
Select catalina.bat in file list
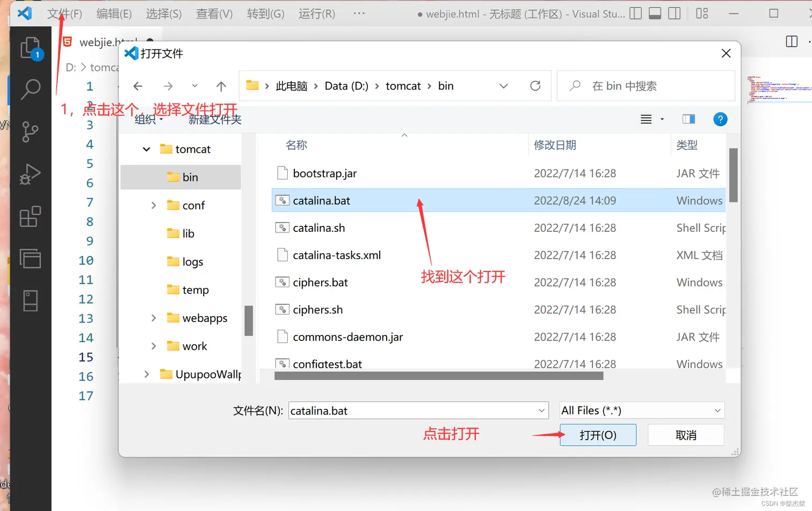[x=499, y=200]
